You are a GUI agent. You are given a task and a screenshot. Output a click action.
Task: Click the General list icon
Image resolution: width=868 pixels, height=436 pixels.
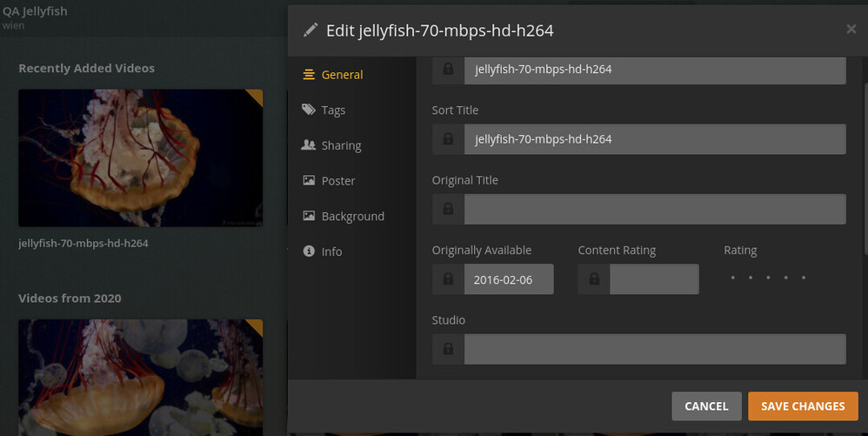click(x=309, y=74)
